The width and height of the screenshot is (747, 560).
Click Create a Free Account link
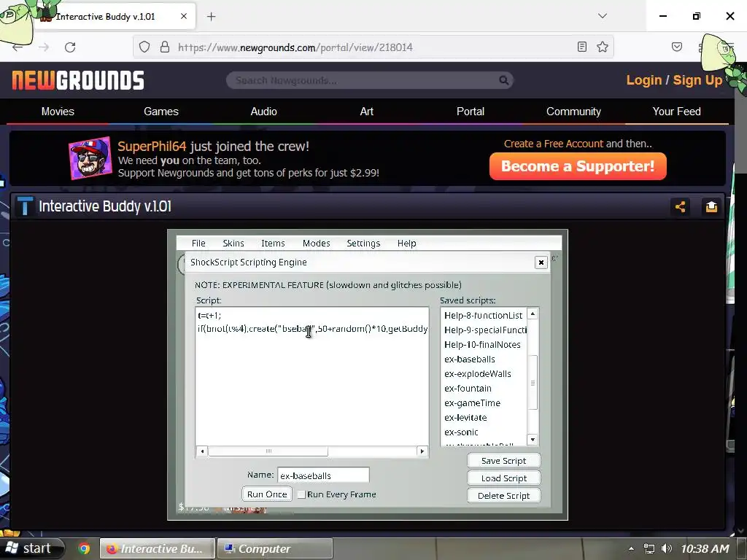click(x=554, y=144)
